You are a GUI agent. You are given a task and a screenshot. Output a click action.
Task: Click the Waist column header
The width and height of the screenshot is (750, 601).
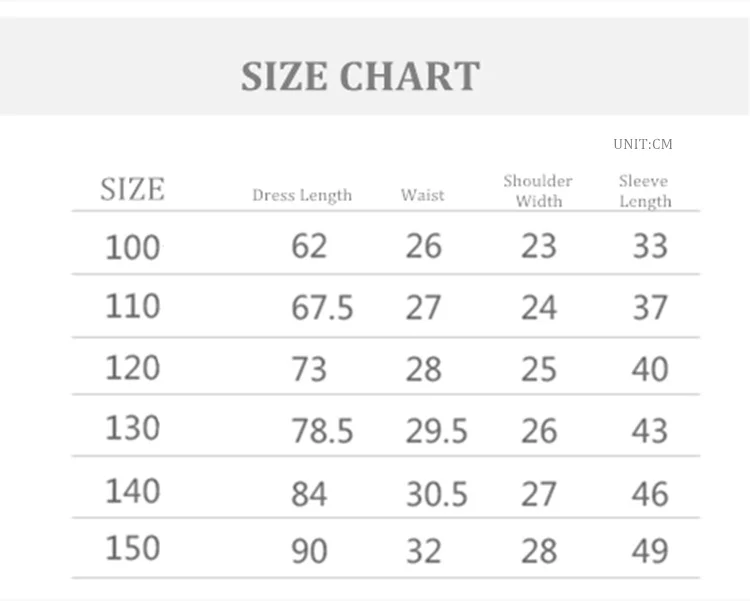point(422,195)
